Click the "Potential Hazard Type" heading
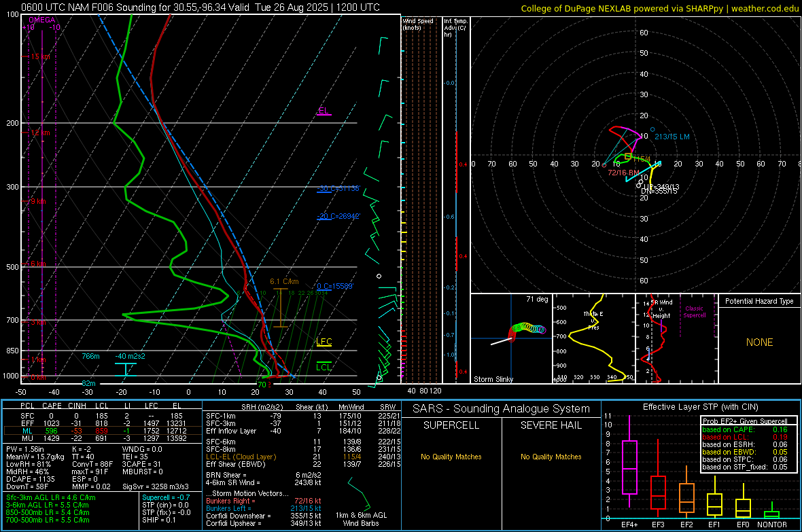802x532 pixels. coord(759,301)
